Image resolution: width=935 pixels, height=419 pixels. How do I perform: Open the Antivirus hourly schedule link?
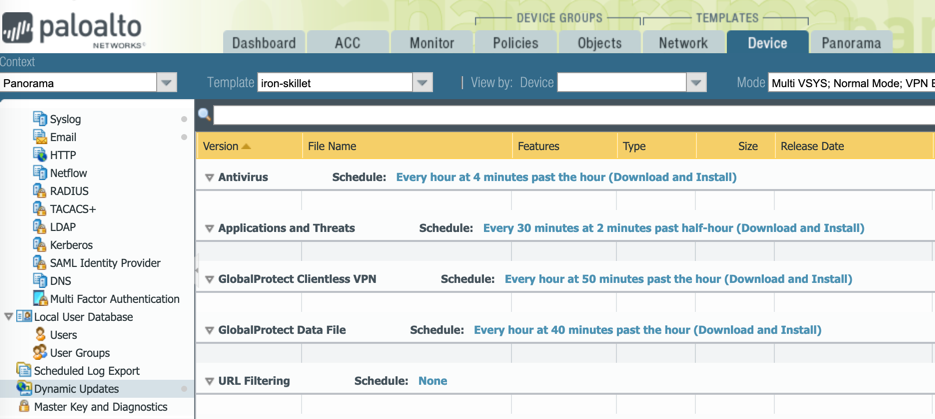(x=566, y=177)
